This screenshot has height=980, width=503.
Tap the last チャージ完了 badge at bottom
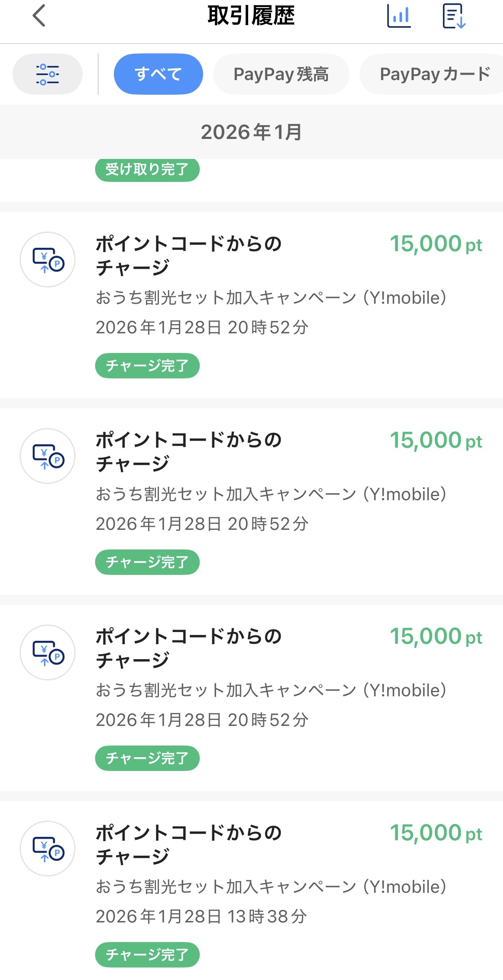pos(147,955)
